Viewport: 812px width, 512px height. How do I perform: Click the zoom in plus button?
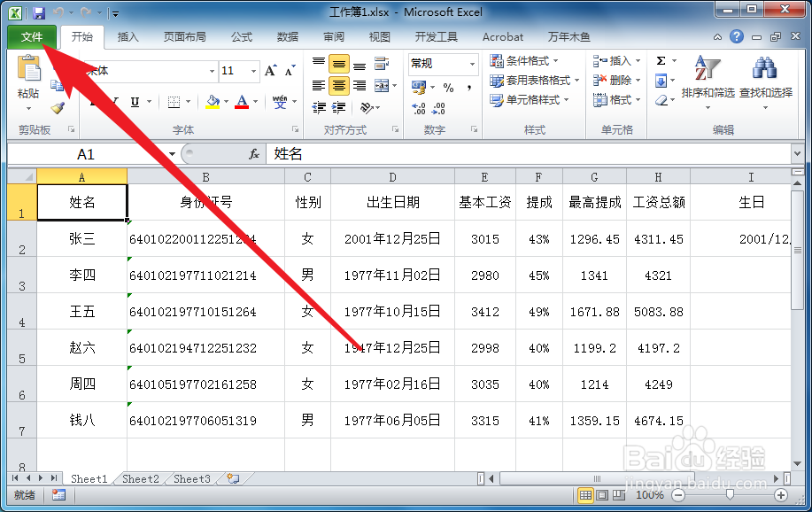780,495
